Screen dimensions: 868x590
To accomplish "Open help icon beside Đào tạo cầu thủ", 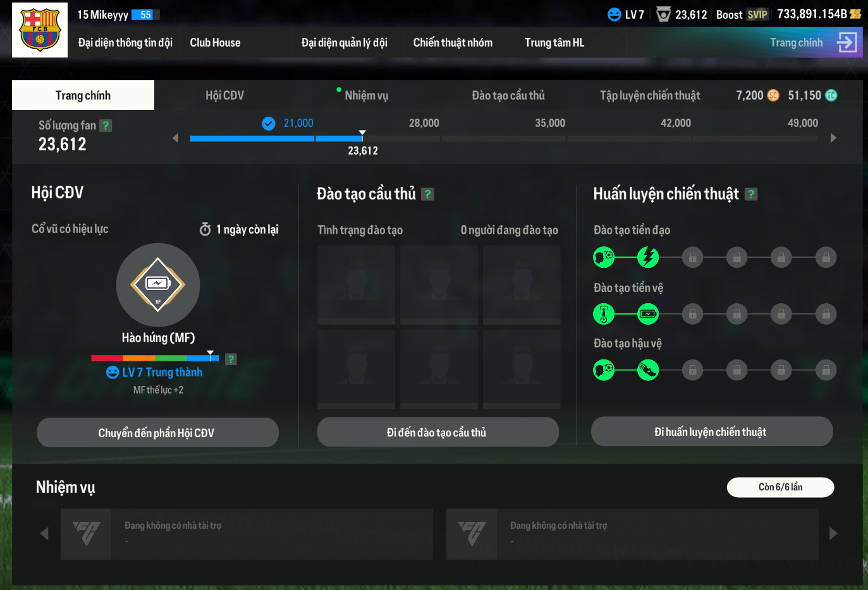I will point(428,195).
